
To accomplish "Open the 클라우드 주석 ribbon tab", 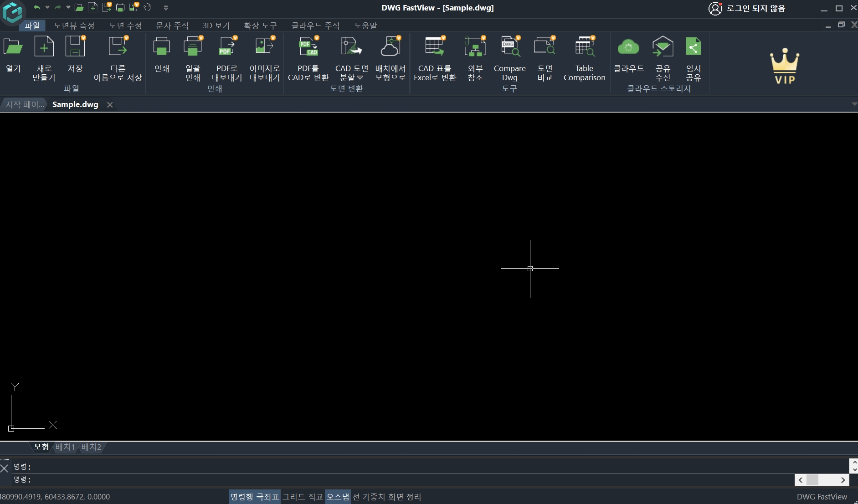I will 315,26.
